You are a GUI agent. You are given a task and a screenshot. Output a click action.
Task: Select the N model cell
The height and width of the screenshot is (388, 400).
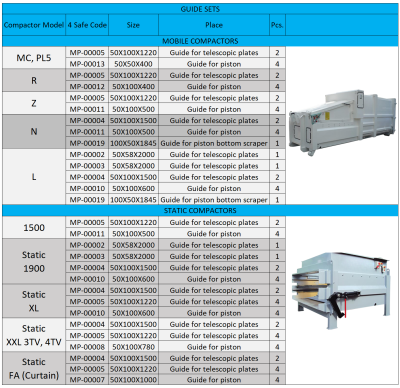tap(34, 132)
